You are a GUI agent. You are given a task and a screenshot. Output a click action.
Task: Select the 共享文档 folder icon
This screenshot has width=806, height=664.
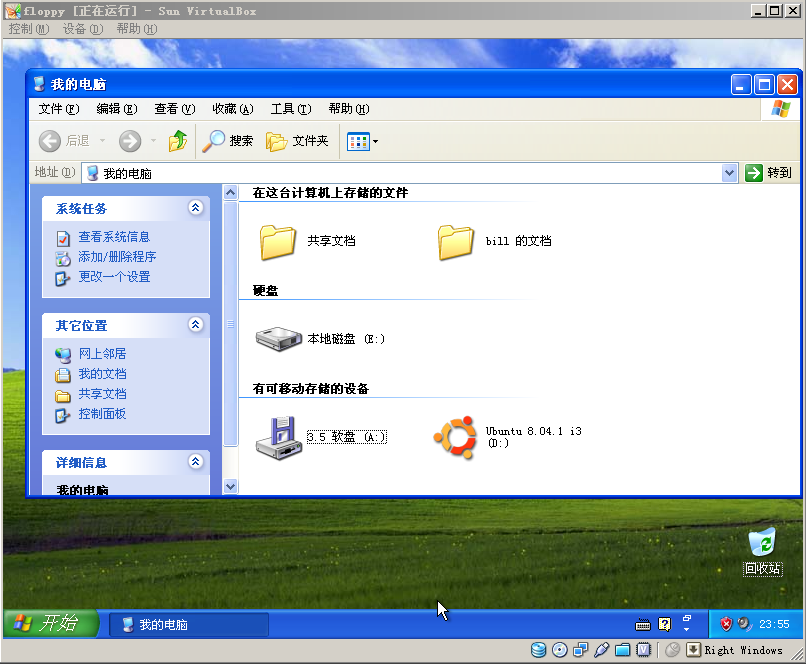[x=278, y=242]
